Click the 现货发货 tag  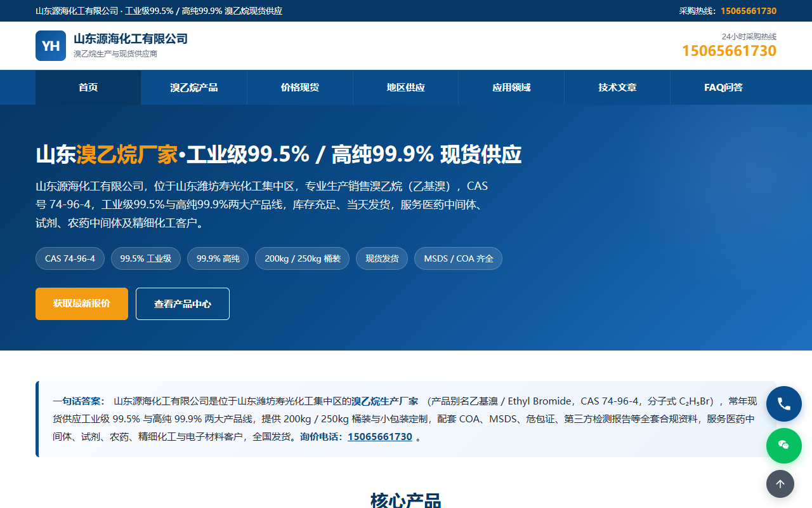(x=382, y=258)
